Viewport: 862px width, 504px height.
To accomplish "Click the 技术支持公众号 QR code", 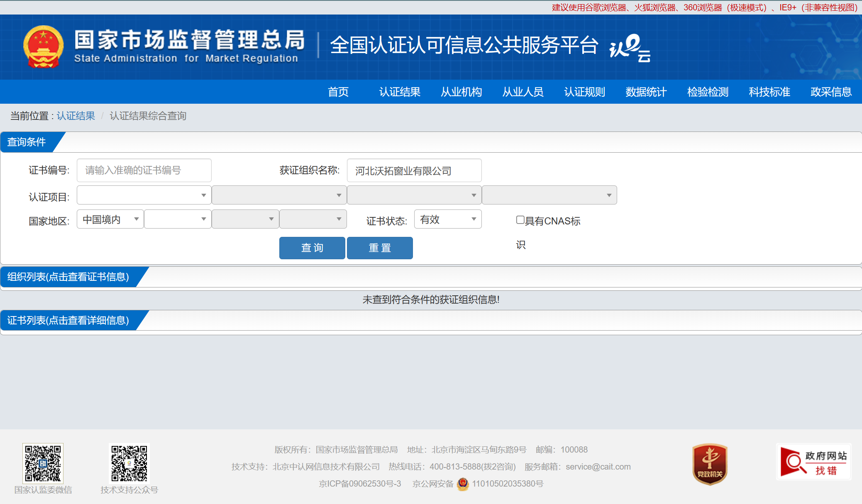I will point(129,463).
